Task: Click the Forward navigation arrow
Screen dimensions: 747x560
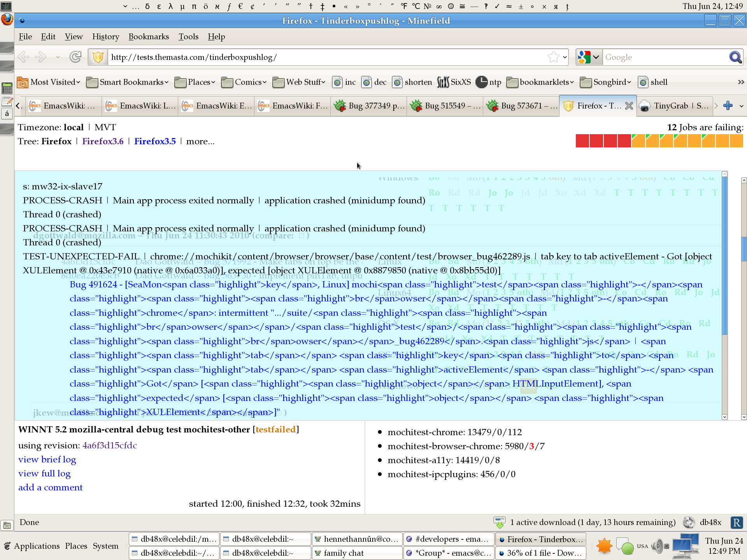Action: click(40, 57)
